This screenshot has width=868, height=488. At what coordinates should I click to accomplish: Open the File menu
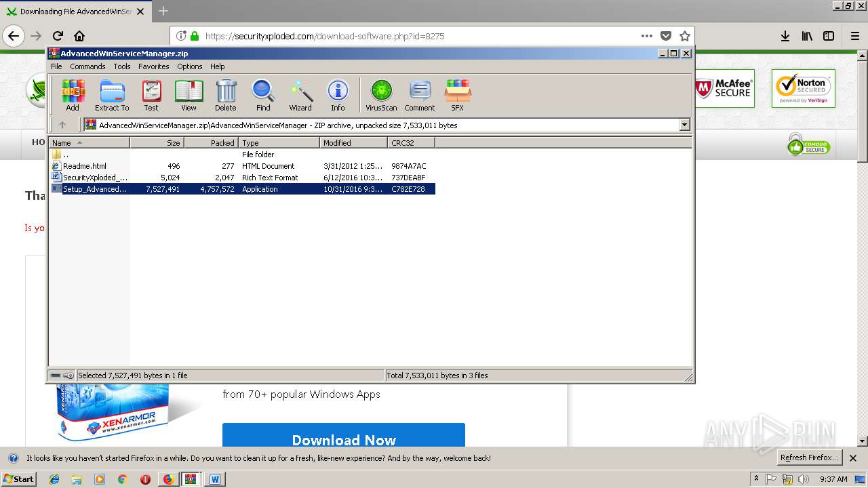[x=56, y=66]
